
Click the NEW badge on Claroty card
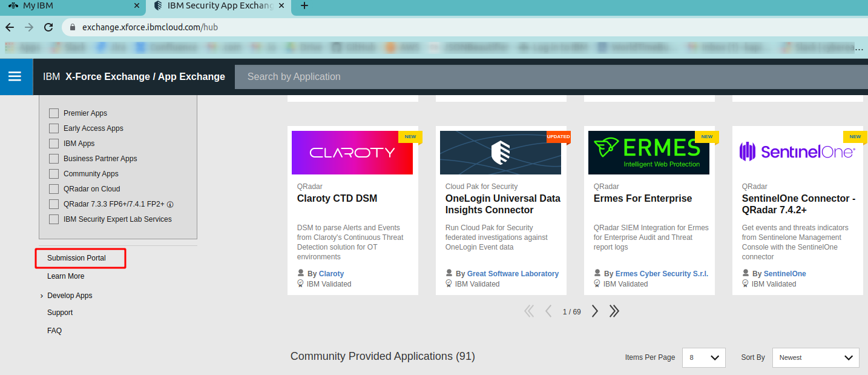click(x=410, y=137)
